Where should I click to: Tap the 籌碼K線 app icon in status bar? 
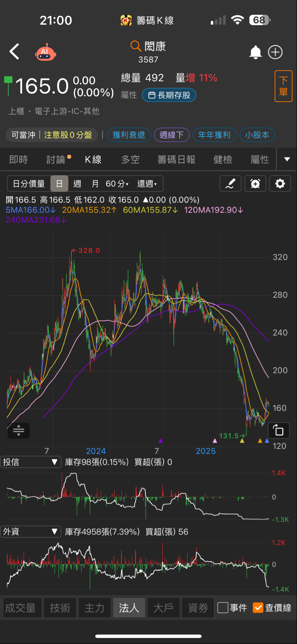click(x=126, y=20)
